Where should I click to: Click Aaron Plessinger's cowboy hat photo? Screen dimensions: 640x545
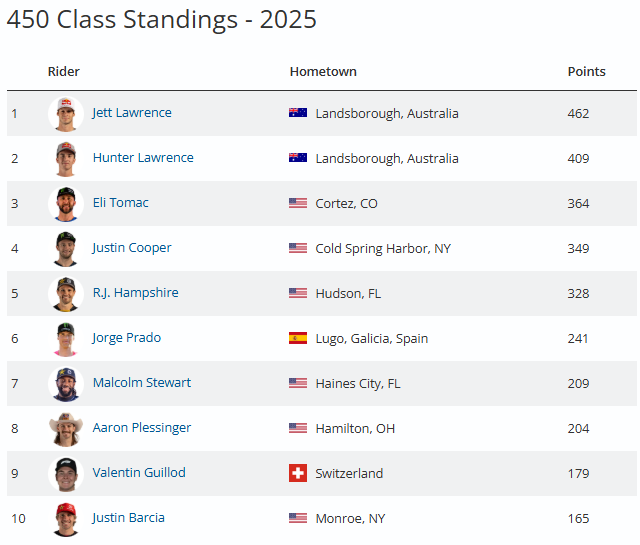[x=65, y=429]
